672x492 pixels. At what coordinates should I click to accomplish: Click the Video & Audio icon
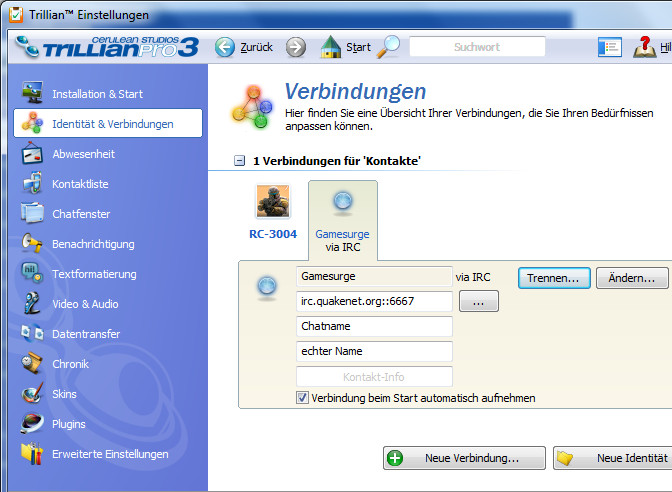[32, 303]
